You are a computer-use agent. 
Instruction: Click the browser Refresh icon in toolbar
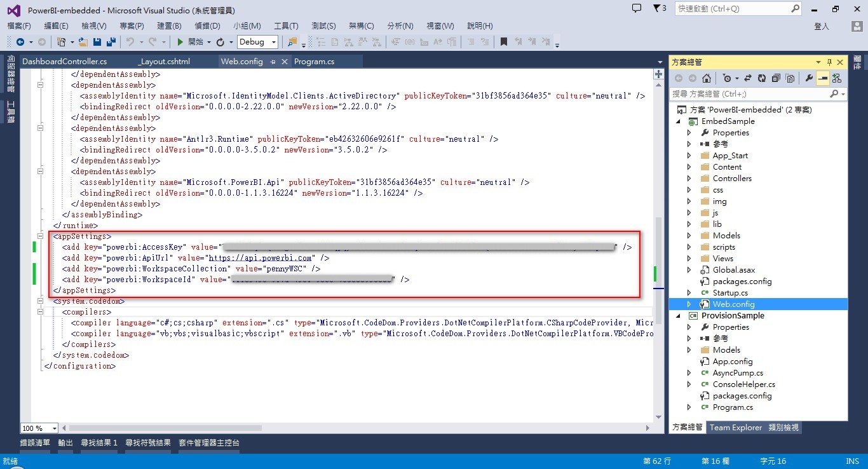(220, 42)
